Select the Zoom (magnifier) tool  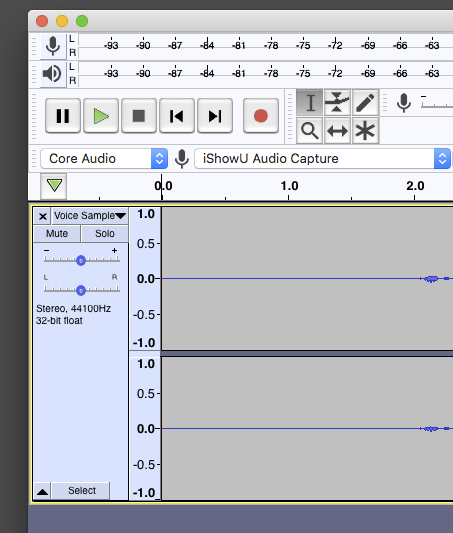310,131
